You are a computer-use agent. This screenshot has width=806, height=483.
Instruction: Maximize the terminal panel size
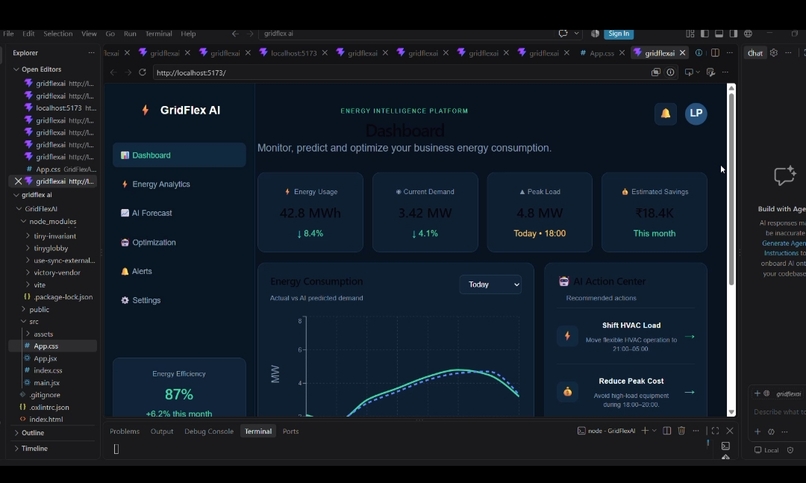pyautogui.click(x=715, y=431)
